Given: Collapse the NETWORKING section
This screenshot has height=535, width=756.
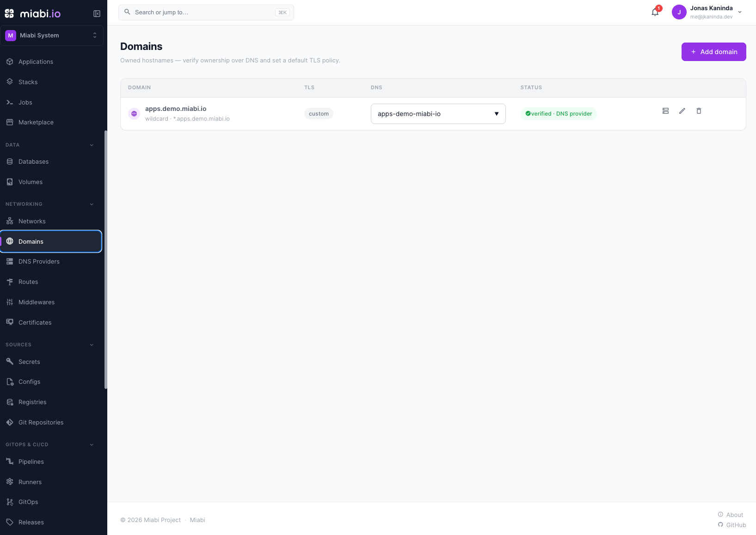Looking at the screenshot, I should pyautogui.click(x=92, y=204).
